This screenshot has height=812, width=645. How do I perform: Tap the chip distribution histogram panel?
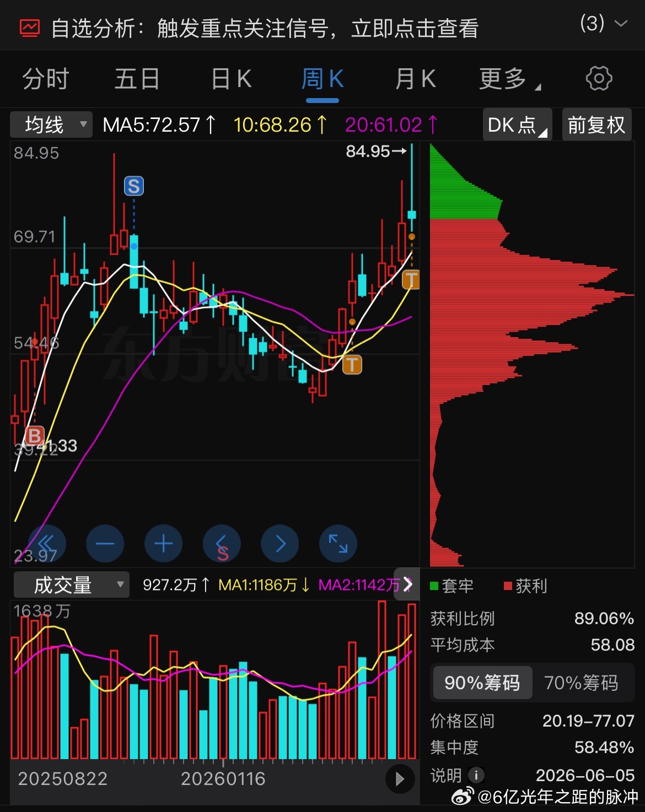pyautogui.click(x=532, y=355)
